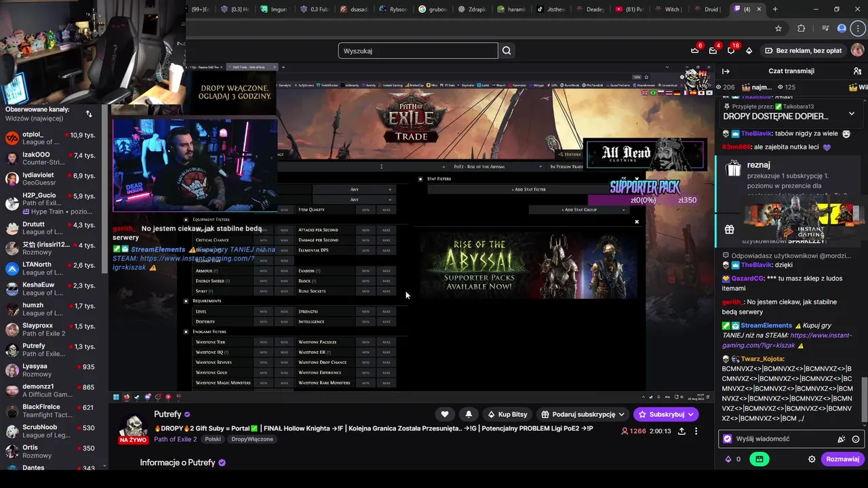Image resolution: width=868 pixels, height=488 pixels.
Task: Open the Subskrybuj dropdown button
Action: tap(665, 414)
